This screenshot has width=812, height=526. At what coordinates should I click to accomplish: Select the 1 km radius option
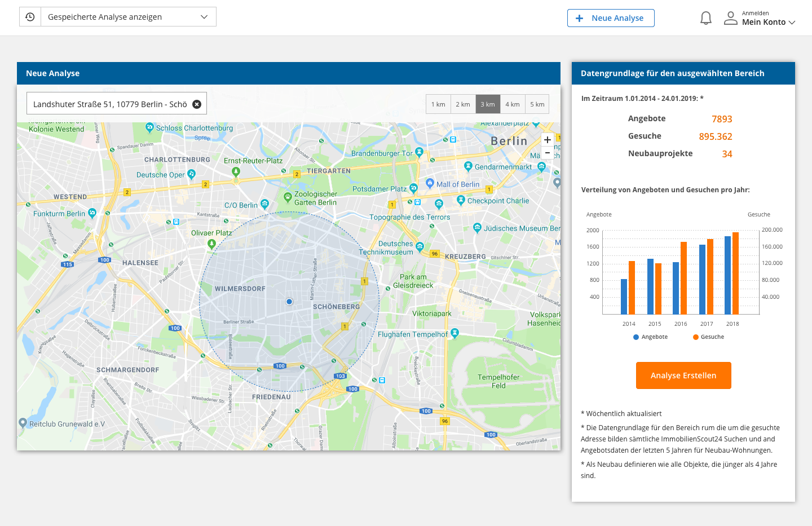point(438,104)
